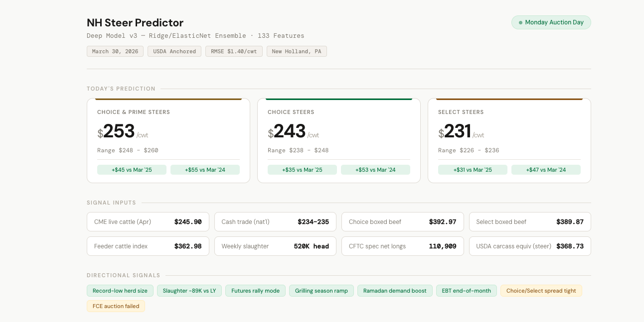The width and height of the screenshot is (644, 322).
Task: Click the Range $226 - $236 text
Action: click(469, 150)
